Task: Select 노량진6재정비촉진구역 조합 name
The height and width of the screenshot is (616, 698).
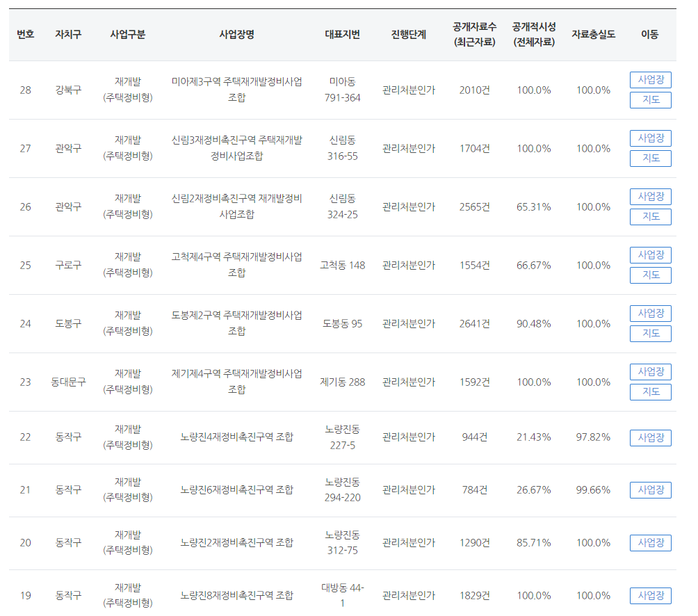Action: point(237,489)
